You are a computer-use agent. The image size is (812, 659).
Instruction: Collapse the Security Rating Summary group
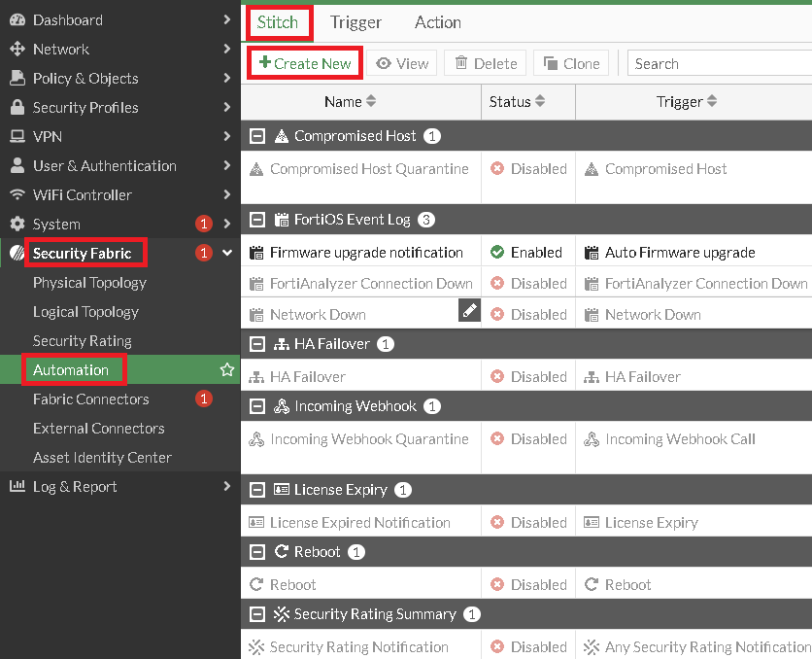point(256,614)
